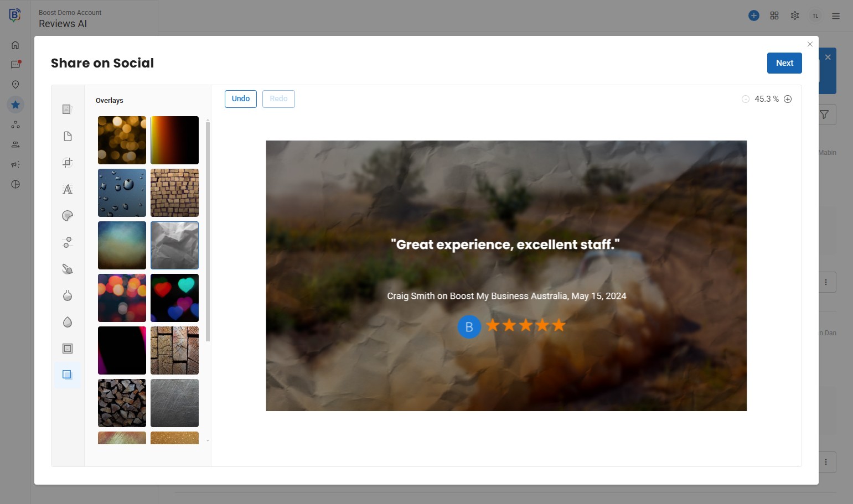
Task: Click the Next button
Action: pos(784,63)
